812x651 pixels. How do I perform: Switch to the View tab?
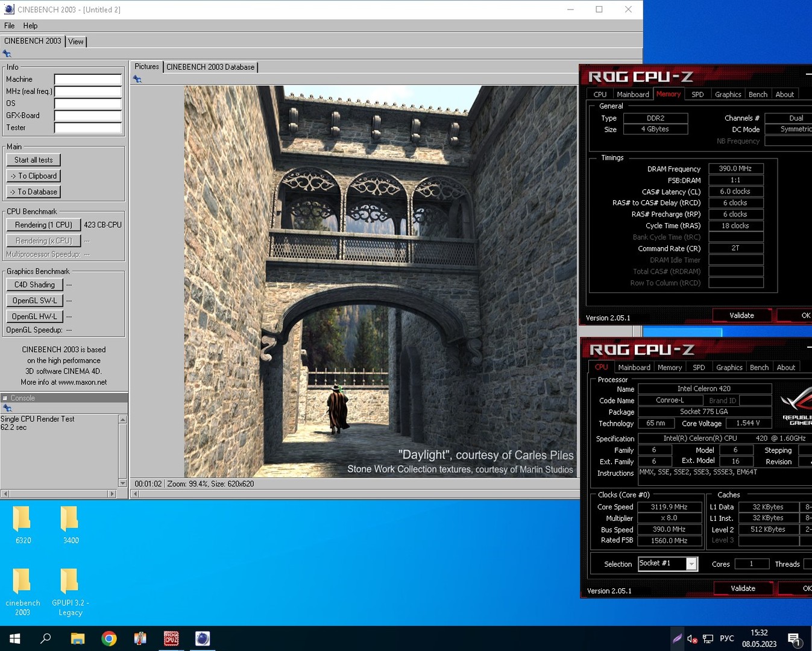point(76,42)
